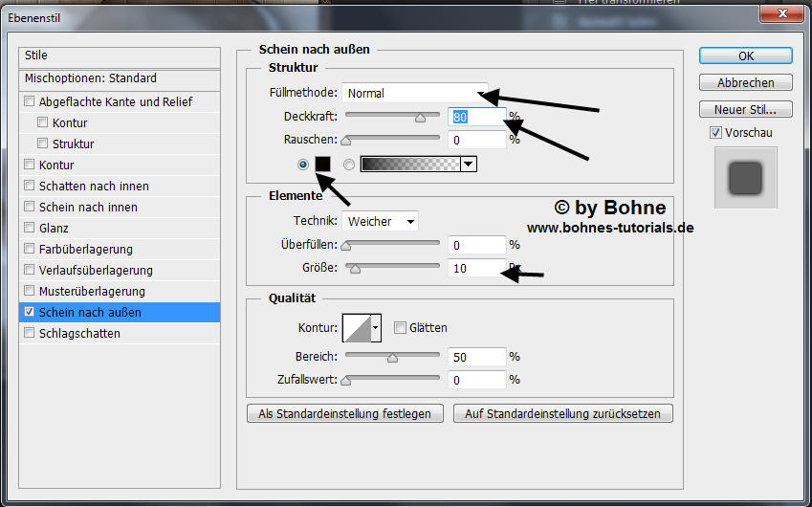Open the Kontur contour picker arrow

tap(376, 328)
